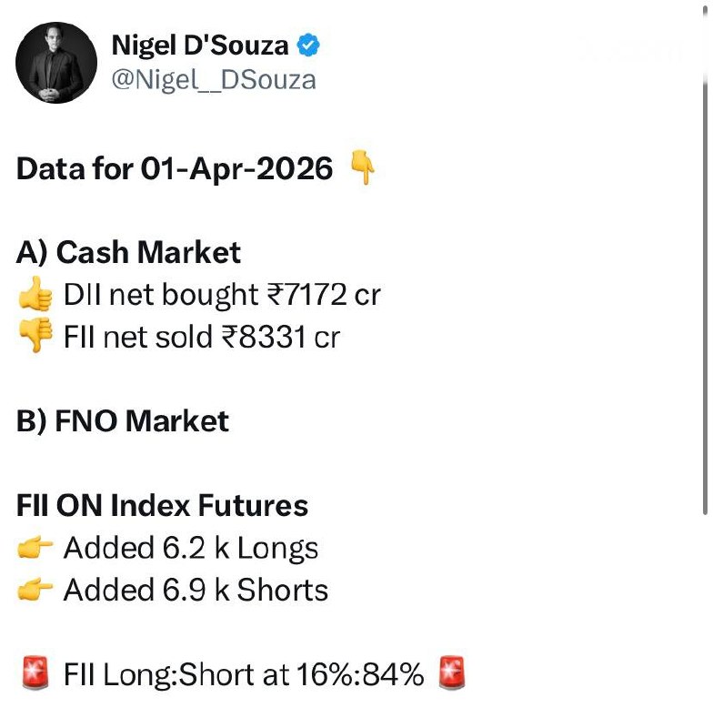The height and width of the screenshot is (728, 713).
Task: Click the 'Added 6.9 k Shorts' text
Action: coord(196,591)
